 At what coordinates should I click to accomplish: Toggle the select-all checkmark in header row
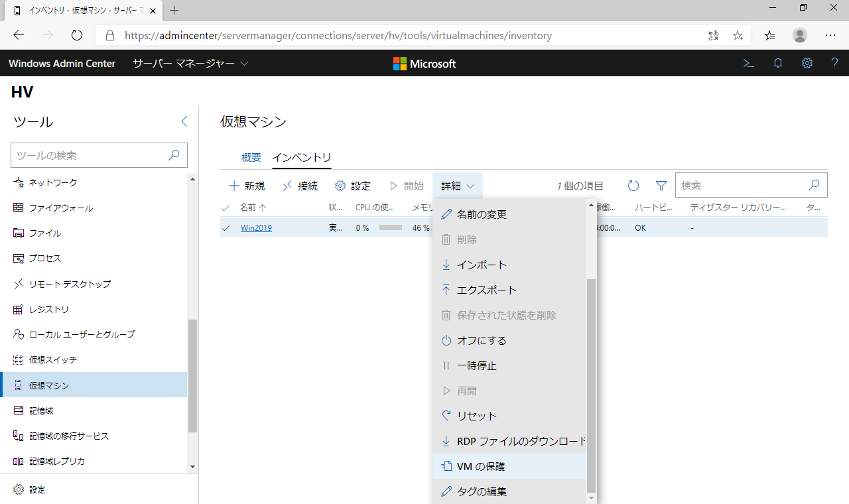tap(226, 208)
